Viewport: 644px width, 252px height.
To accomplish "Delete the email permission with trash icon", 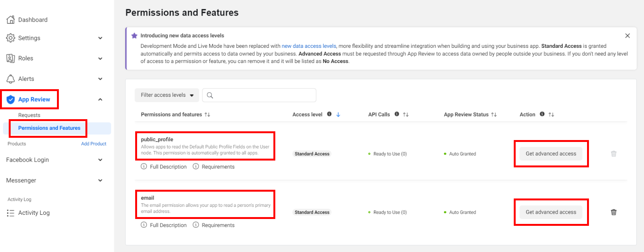I will 613,212.
